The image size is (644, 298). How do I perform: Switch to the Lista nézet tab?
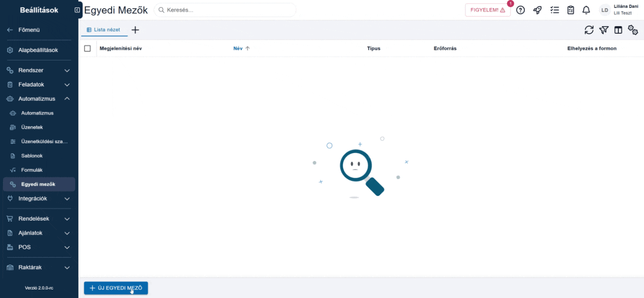(x=105, y=30)
